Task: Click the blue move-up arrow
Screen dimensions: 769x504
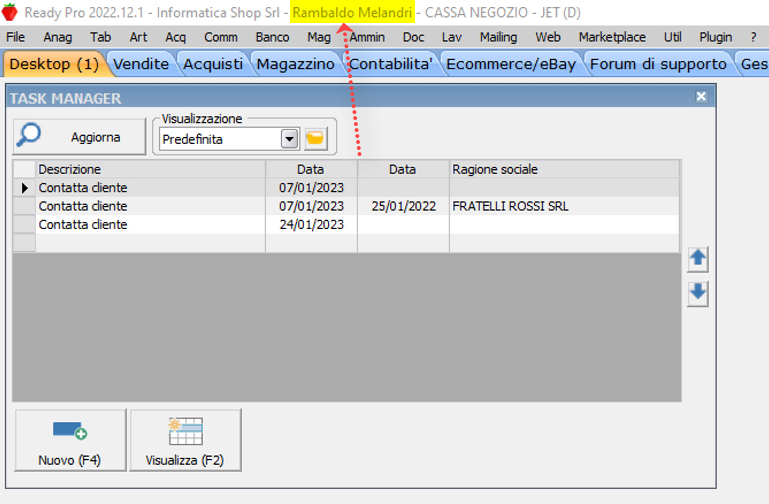Action: 698,258
